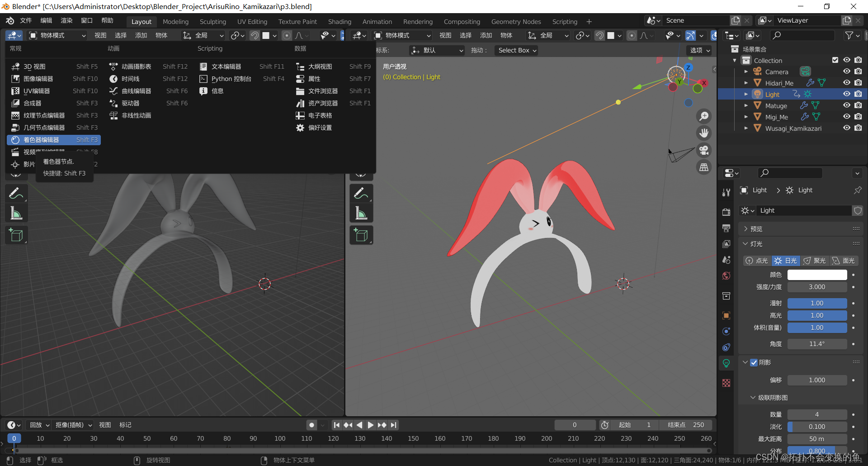Pin the properties editor context
Viewport: 868px width, 466px height.
coord(857,190)
